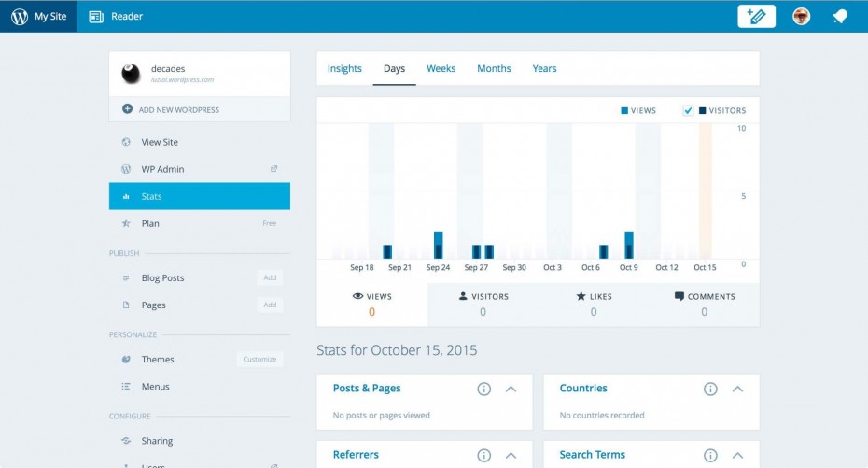The width and height of the screenshot is (868, 468).
Task: Click the page icon beside Pages
Action: point(126,305)
